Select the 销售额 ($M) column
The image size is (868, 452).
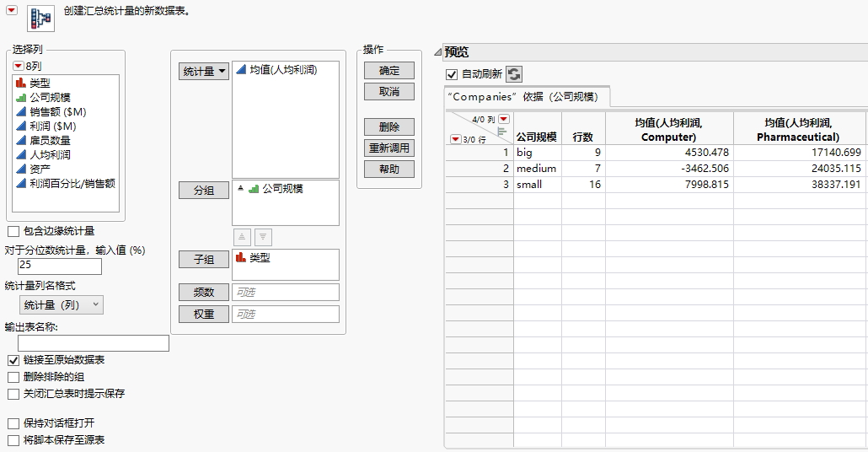[x=58, y=112]
